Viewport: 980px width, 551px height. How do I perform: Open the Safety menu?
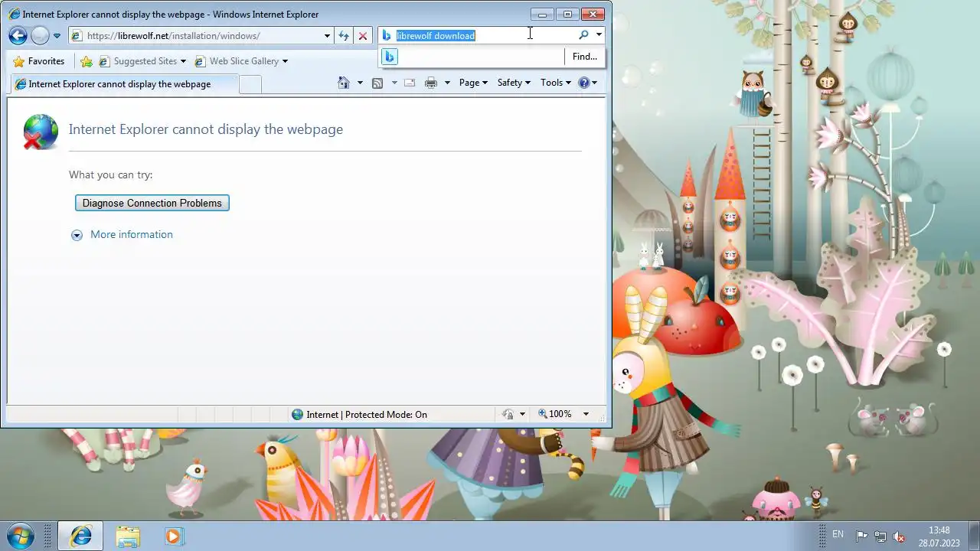514,83
